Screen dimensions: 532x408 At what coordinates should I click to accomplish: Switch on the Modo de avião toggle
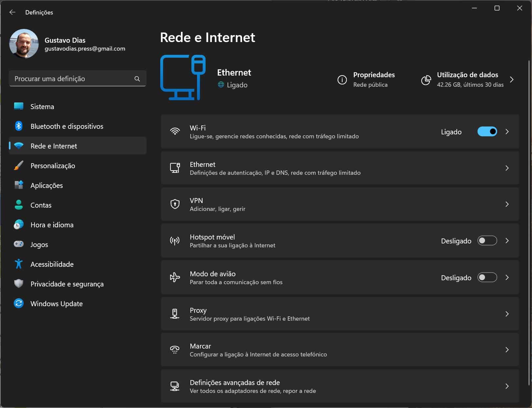point(487,278)
